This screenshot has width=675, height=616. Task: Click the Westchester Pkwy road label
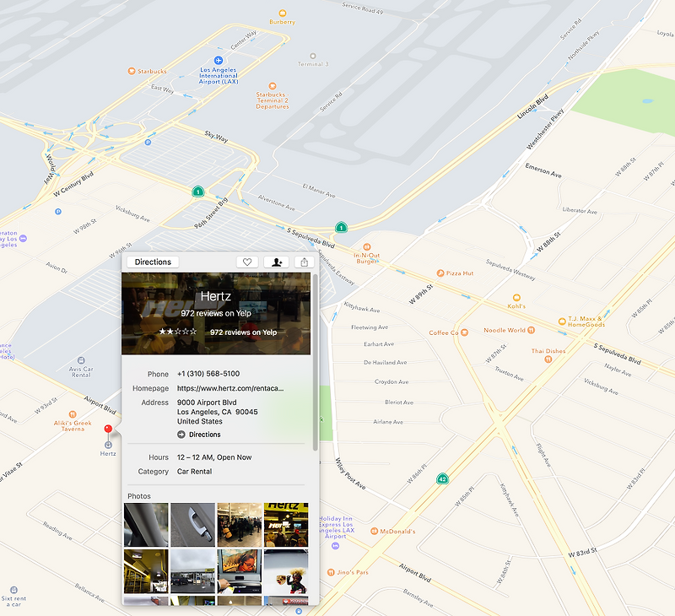[x=545, y=129]
